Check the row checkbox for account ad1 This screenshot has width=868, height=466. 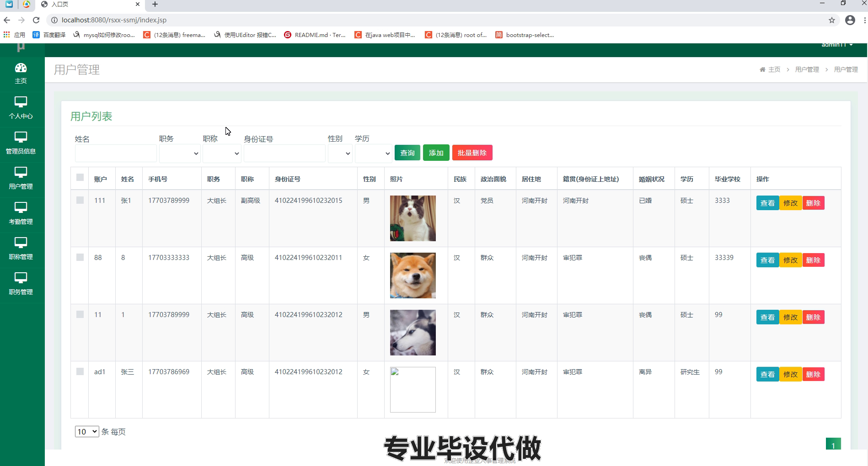pyautogui.click(x=80, y=371)
